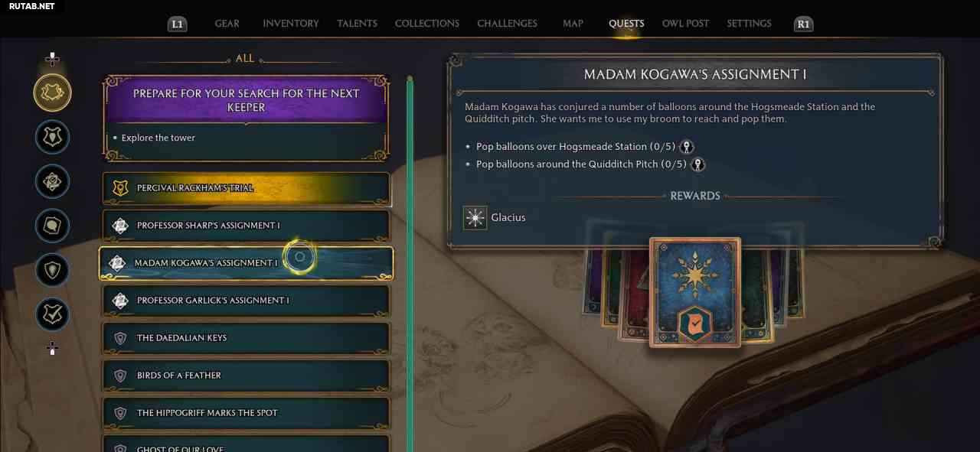Click the third sidebar quest filter icon
The height and width of the screenshot is (452, 980).
tap(52, 182)
